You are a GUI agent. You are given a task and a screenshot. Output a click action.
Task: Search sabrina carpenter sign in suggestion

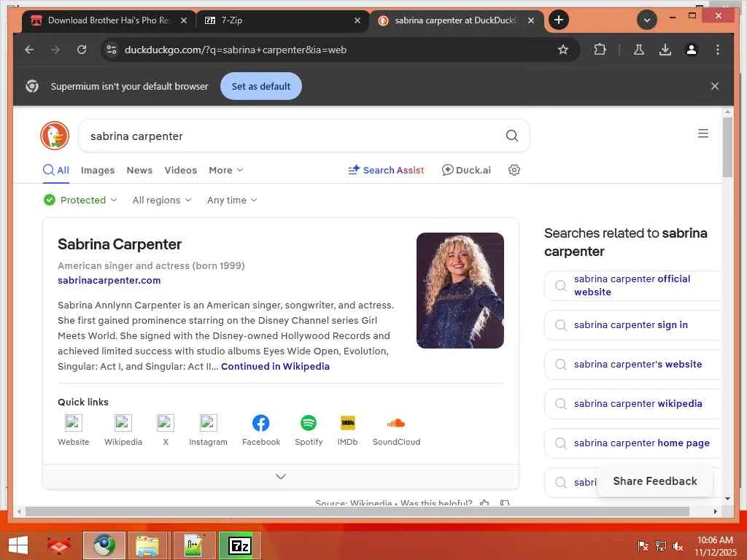pyautogui.click(x=632, y=324)
